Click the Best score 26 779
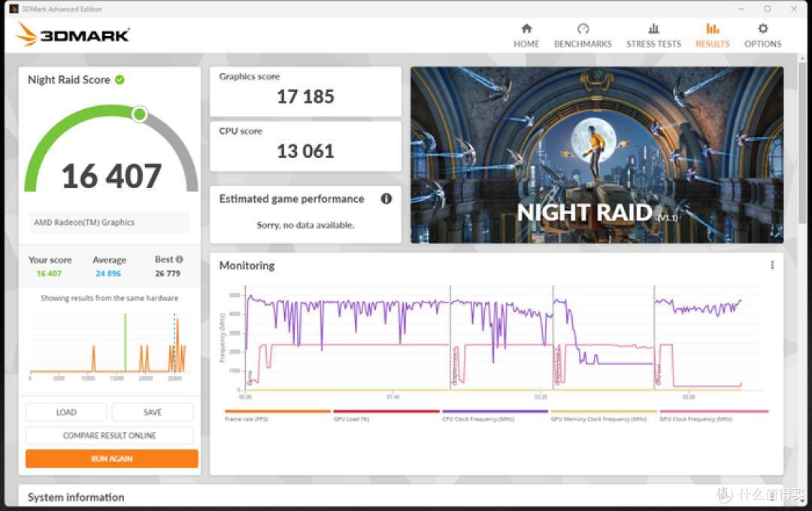Viewport: 812px width, 511px height. (x=168, y=274)
